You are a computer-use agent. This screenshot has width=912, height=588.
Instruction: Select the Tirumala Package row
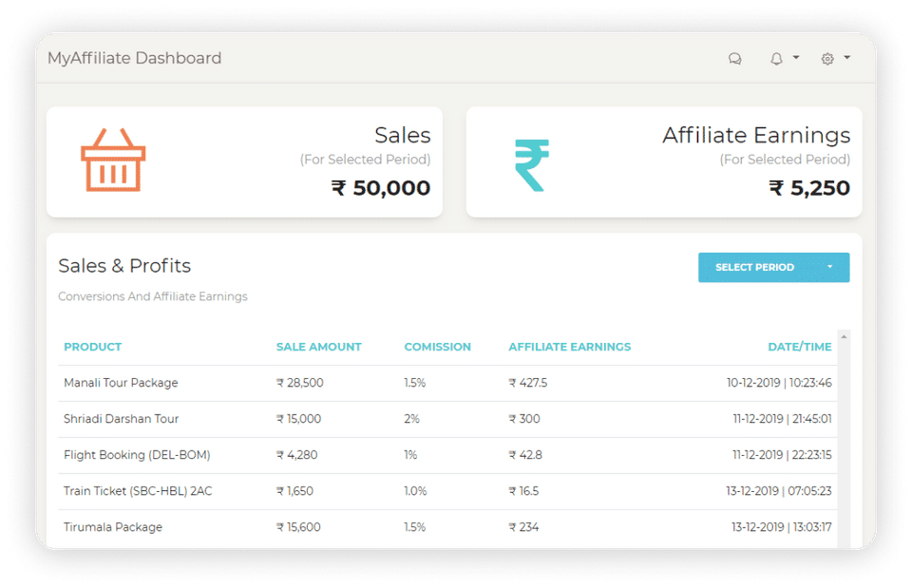tap(113, 527)
